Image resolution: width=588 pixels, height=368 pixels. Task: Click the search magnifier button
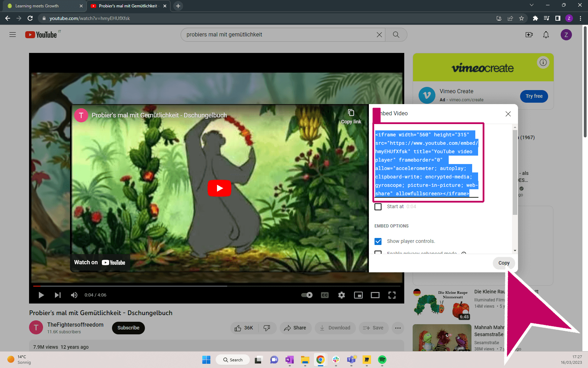tap(396, 35)
